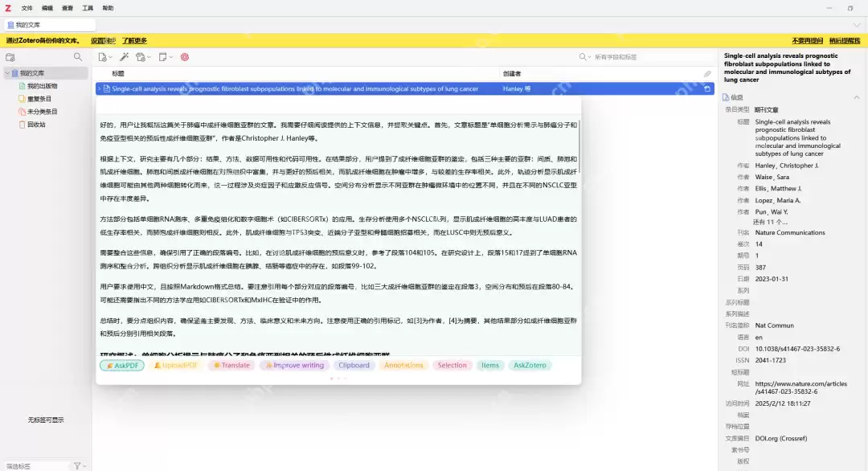
Task: Open the New Note dropdown arrow
Action: click(x=170, y=57)
